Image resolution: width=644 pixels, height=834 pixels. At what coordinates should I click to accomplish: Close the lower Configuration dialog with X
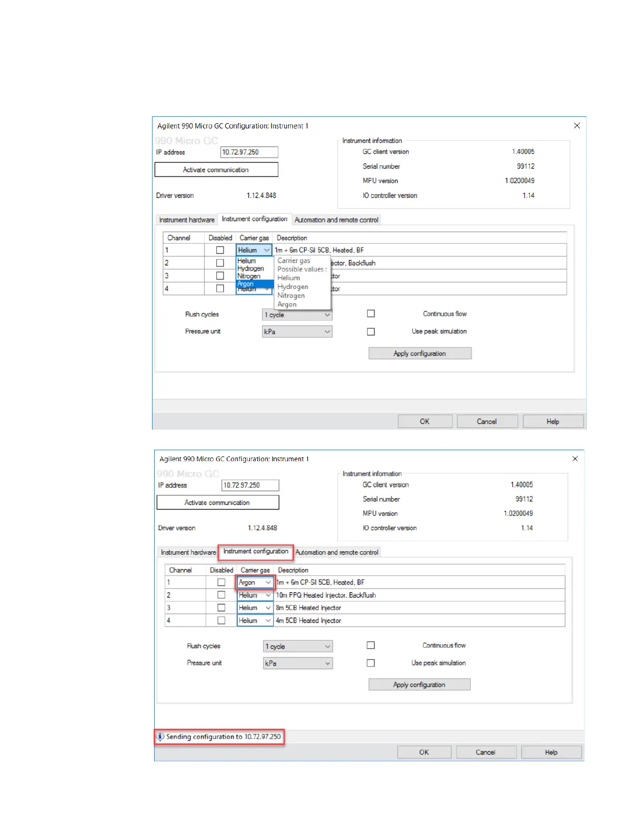point(575,459)
